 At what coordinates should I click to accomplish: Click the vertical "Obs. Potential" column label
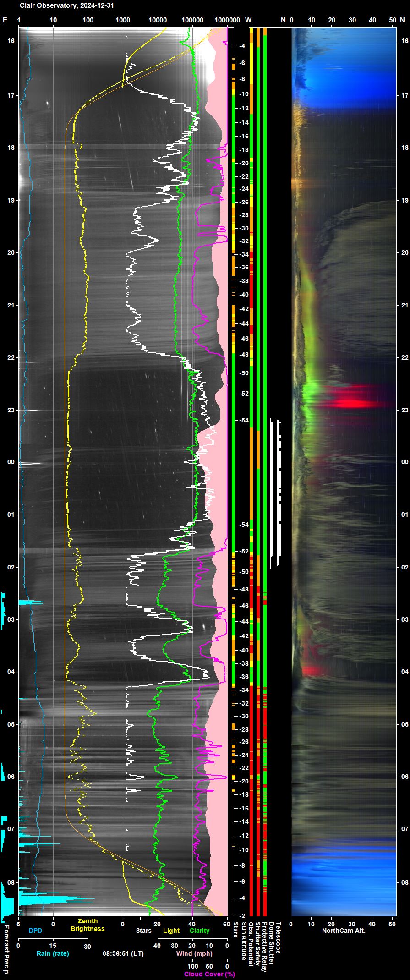[251, 944]
